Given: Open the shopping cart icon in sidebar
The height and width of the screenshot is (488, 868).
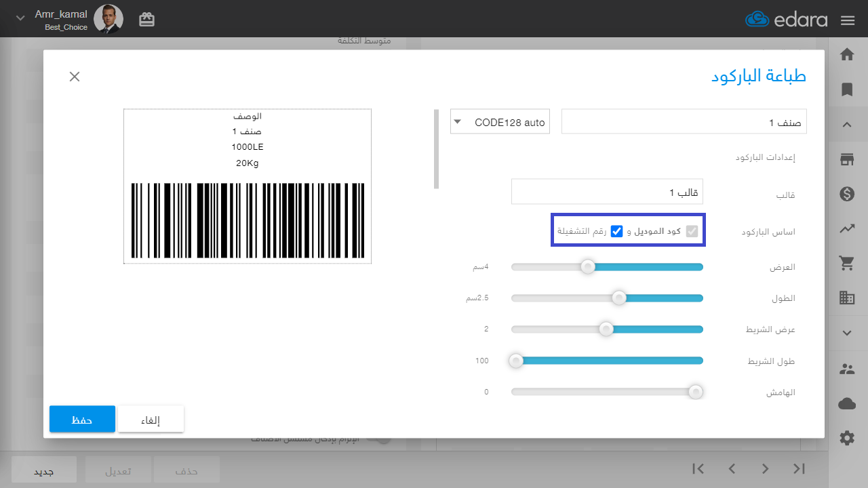Looking at the screenshot, I should click(846, 263).
